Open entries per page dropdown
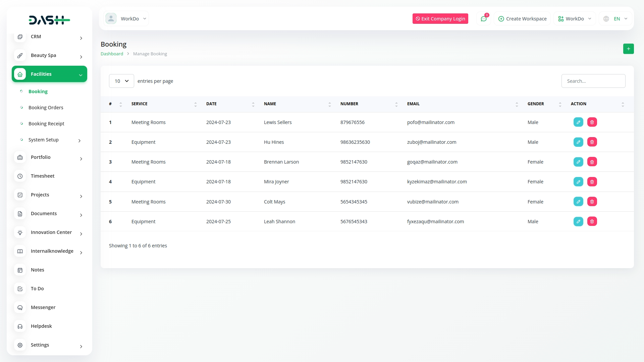644x362 pixels. coord(121,81)
